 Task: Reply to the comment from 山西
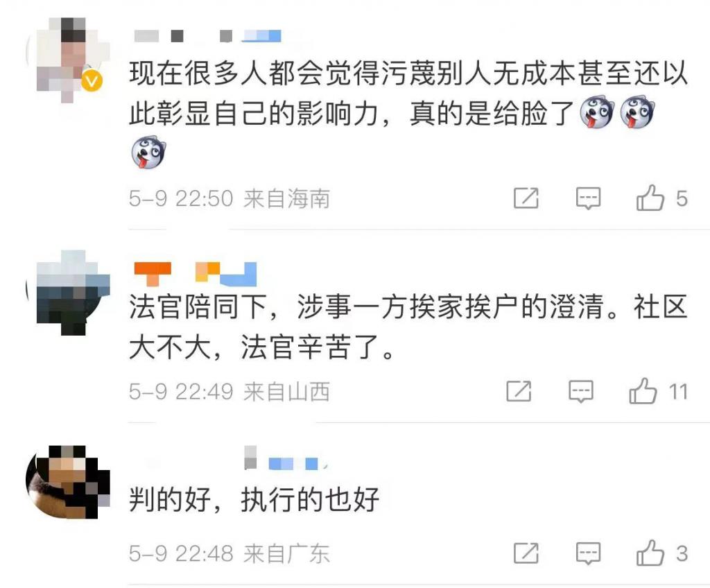[x=580, y=392]
